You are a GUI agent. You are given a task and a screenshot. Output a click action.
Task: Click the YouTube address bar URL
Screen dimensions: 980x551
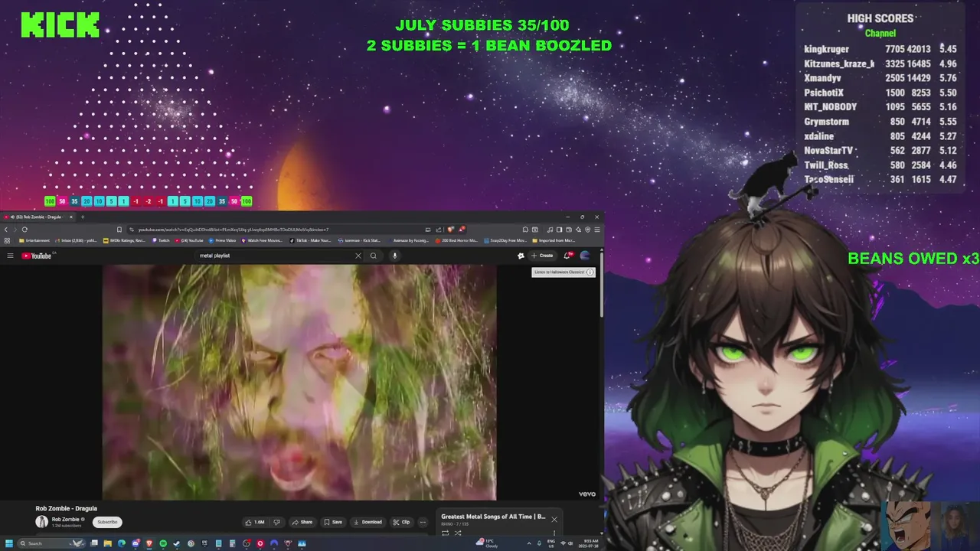pyautogui.click(x=234, y=230)
